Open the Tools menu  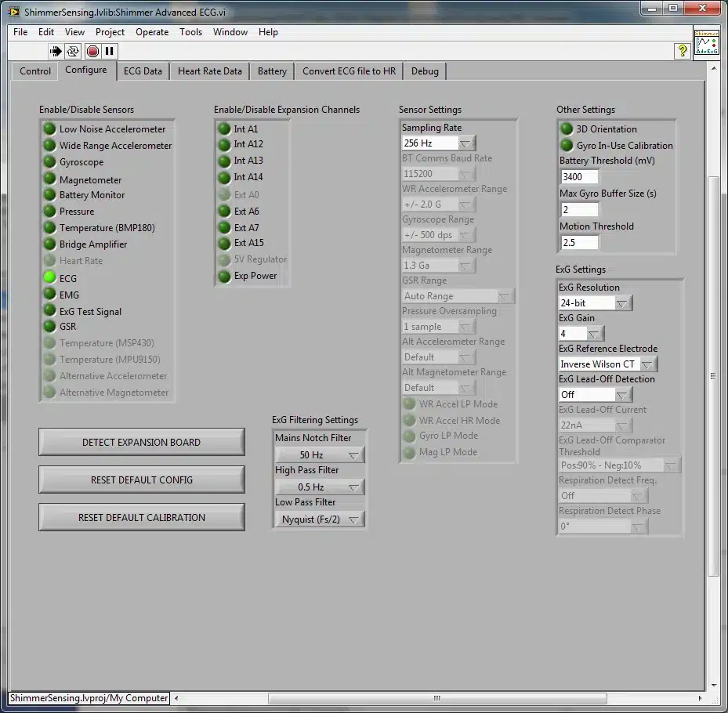tap(191, 32)
